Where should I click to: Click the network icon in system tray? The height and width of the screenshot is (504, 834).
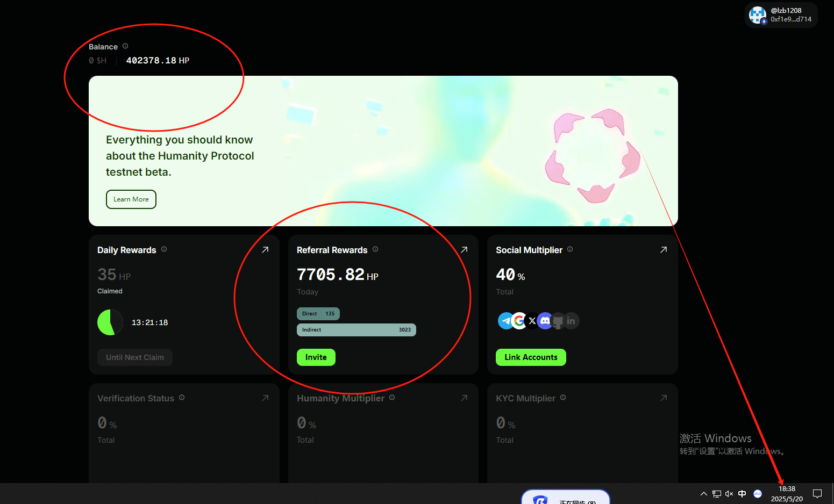click(x=717, y=494)
